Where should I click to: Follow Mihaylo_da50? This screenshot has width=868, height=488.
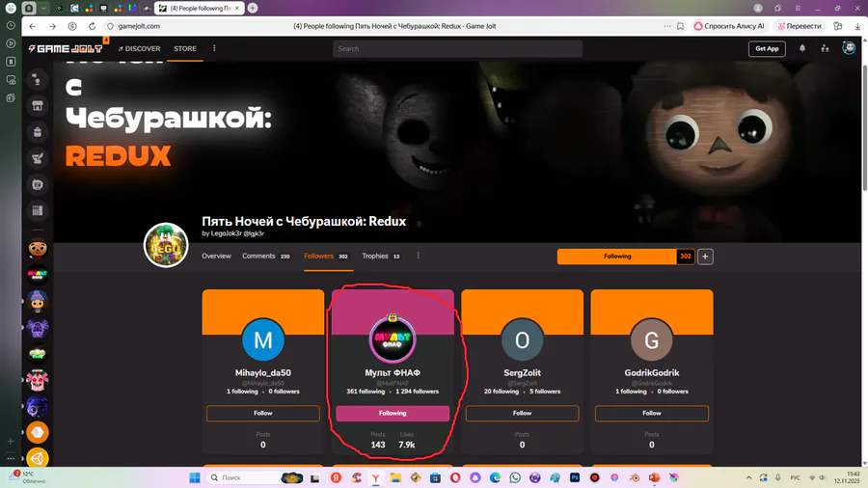pyautogui.click(x=263, y=414)
